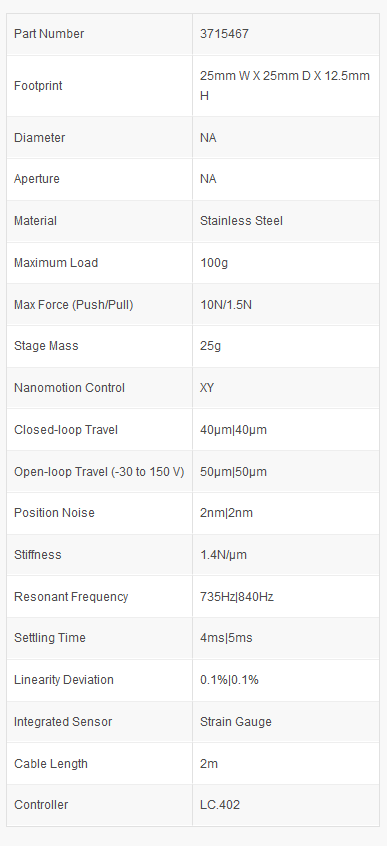Click the footprint dimensions value cell
Image resolution: width=387 pixels, height=846 pixels.
[286, 86]
